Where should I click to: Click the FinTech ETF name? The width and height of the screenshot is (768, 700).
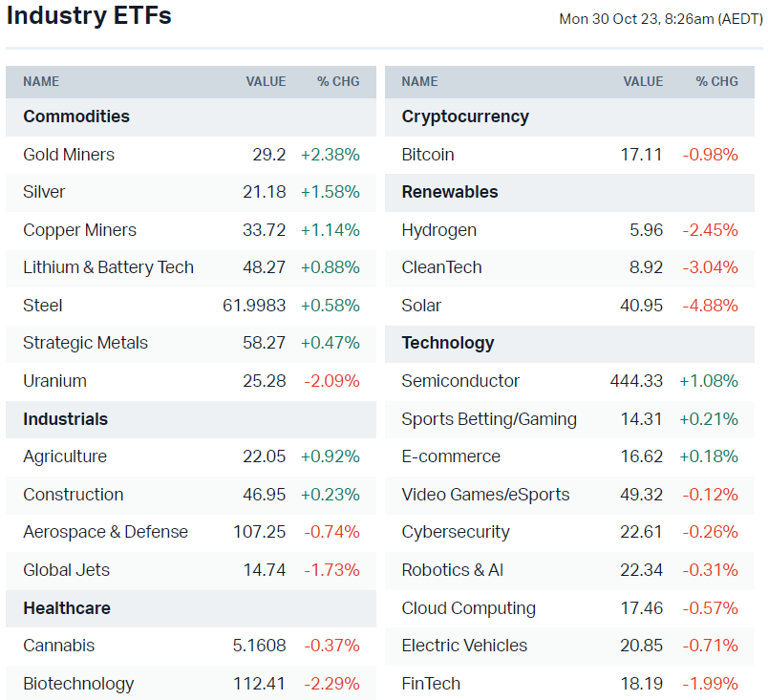(x=431, y=684)
